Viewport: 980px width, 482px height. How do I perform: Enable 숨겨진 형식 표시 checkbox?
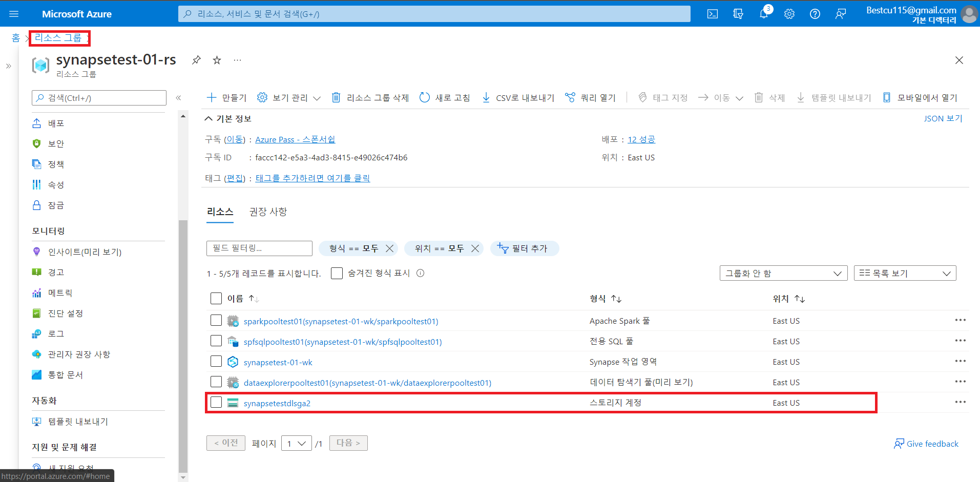337,273
